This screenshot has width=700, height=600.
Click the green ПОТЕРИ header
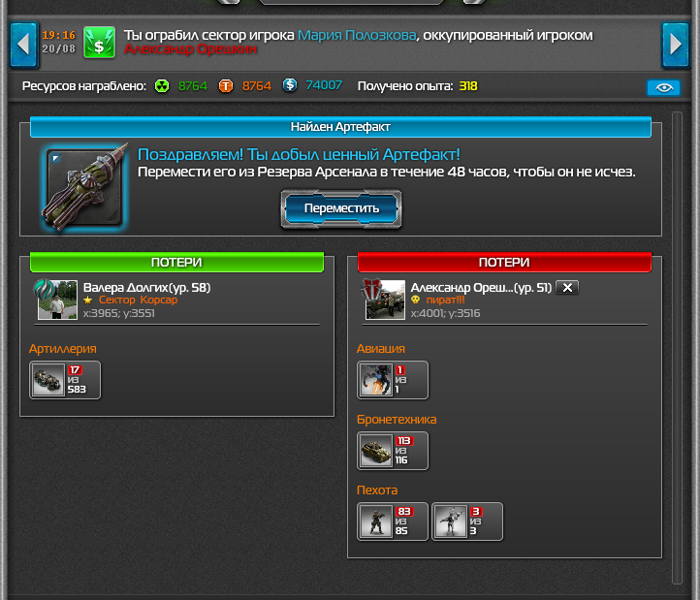coord(176,263)
